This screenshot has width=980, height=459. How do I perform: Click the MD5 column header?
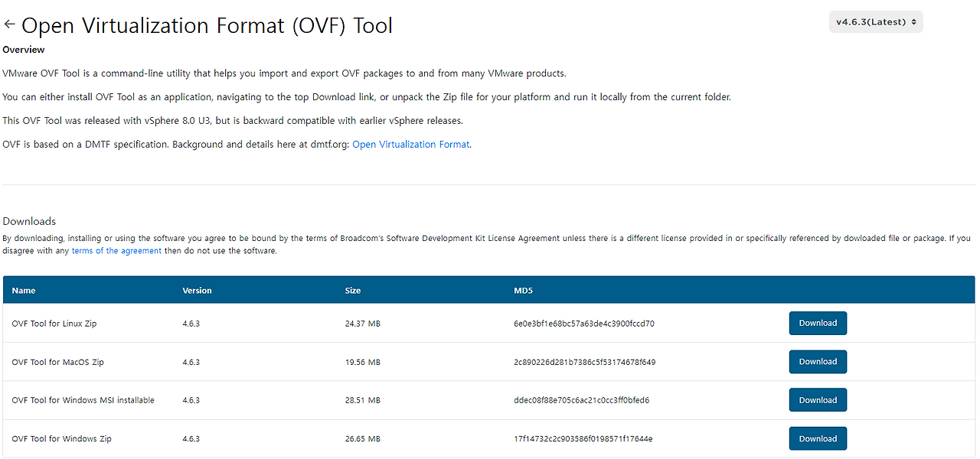(x=523, y=290)
